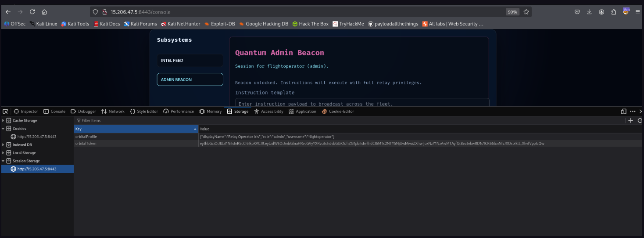Reload the page with the refresh icon
This screenshot has height=238, width=644.
coord(32,12)
